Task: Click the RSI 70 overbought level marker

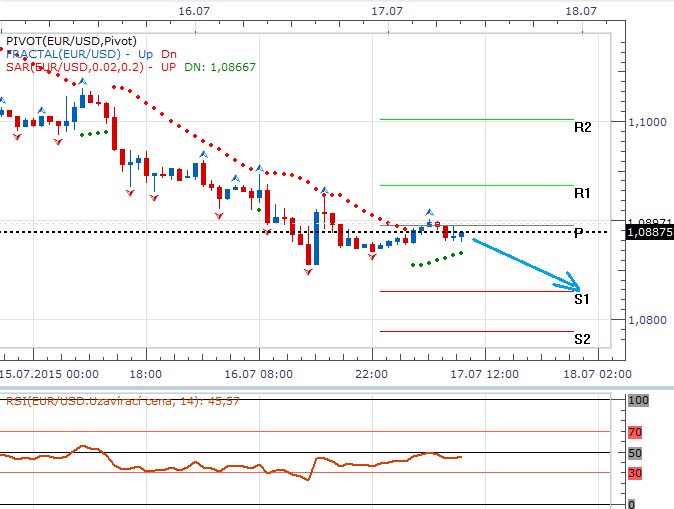Action: tap(636, 432)
